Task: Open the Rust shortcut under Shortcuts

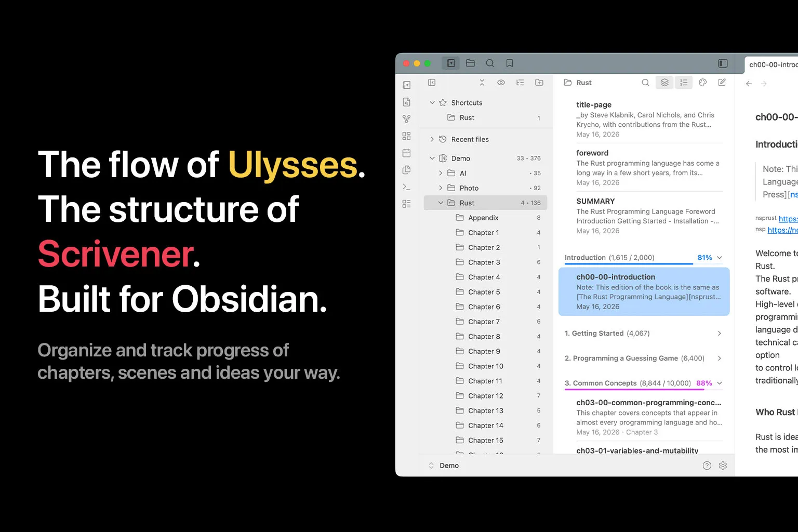Action: pos(486,118)
